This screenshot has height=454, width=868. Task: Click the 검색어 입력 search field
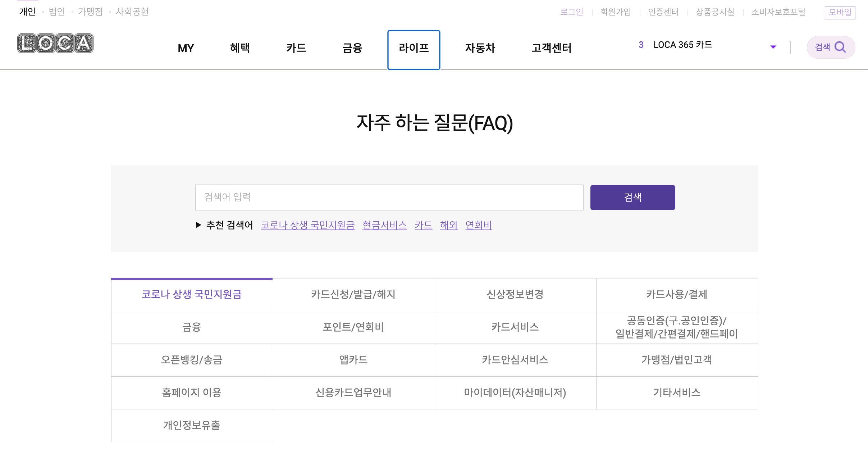point(389,197)
